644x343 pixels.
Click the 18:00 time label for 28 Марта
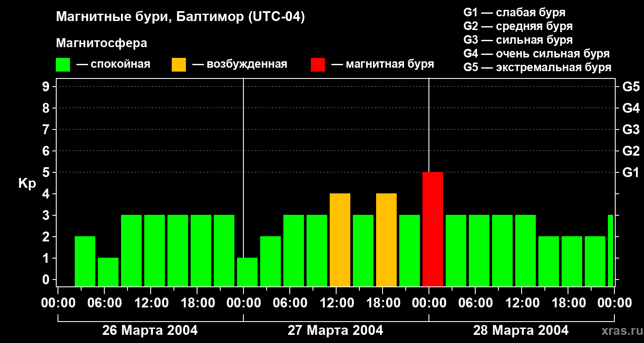point(568,303)
